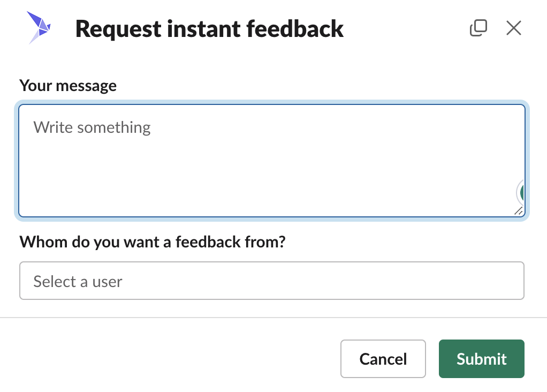Send the feedback request with Submit
Viewport: 547px width, 392px height.
pyautogui.click(x=481, y=359)
